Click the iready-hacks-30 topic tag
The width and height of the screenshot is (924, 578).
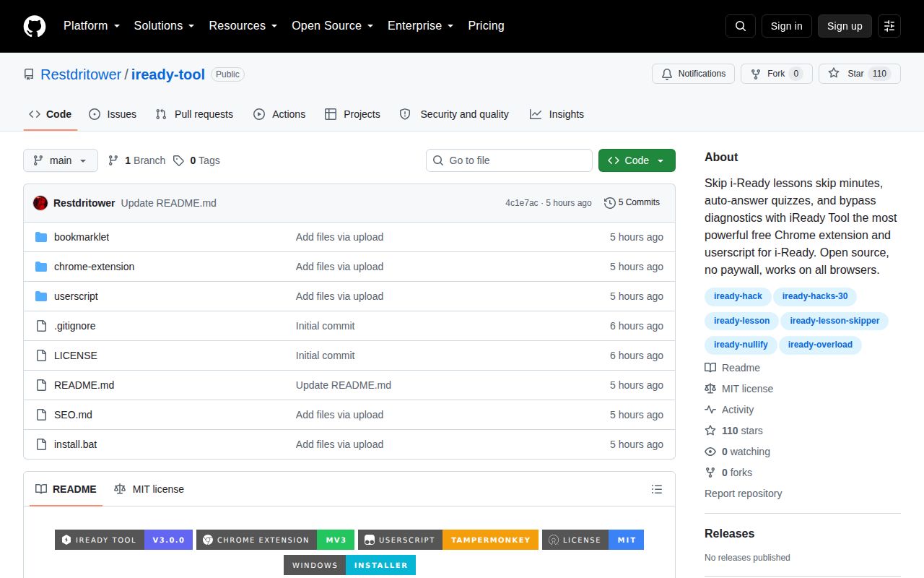[x=815, y=296]
